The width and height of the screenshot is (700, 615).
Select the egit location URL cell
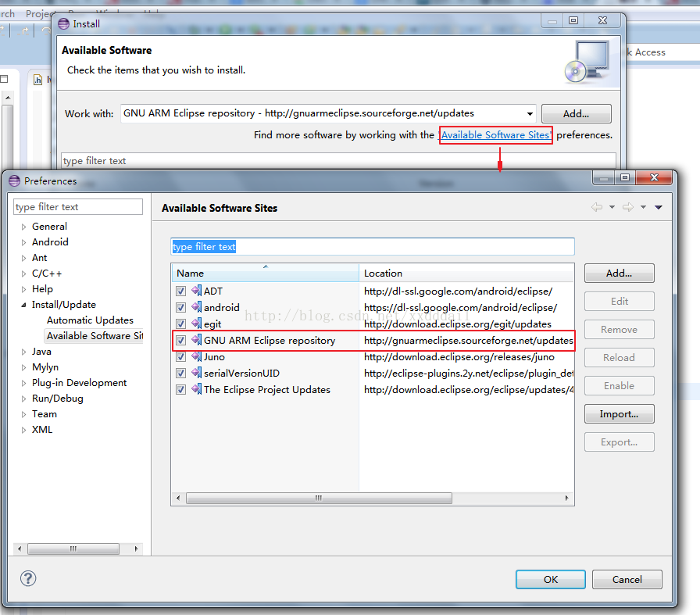coord(458,324)
